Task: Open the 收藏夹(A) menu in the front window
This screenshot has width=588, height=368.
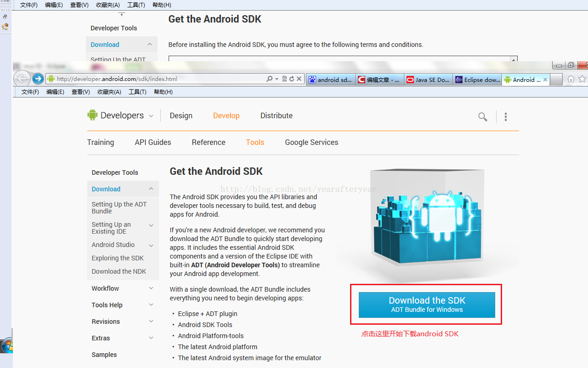Action: pyautogui.click(x=109, y=92)
